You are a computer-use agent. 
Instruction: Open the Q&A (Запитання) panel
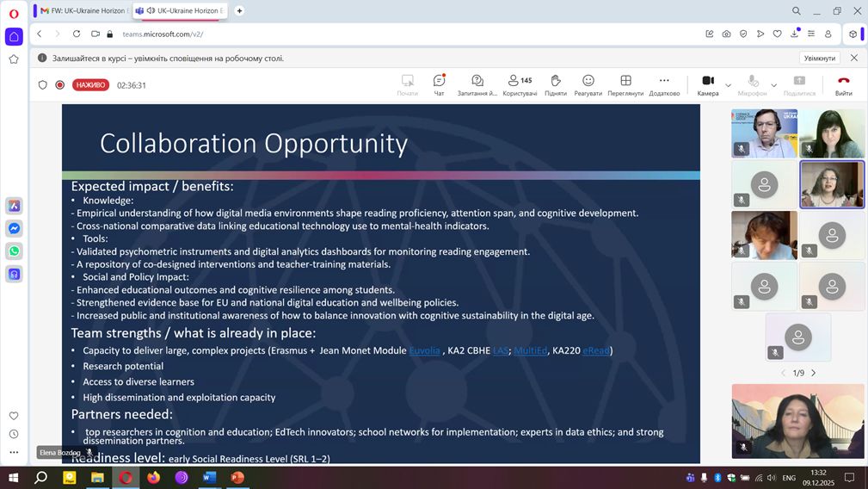pos(477,84)
